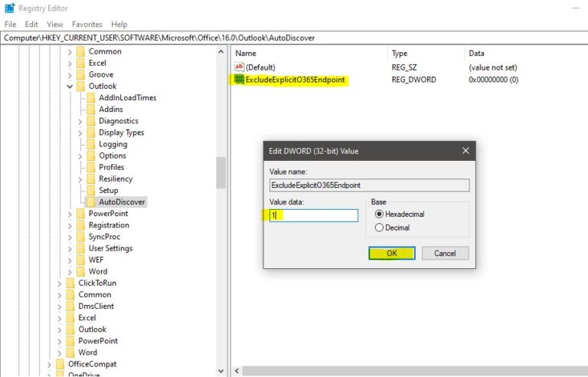Image resolution: width=588 pixels, height=377 pixels.
Task: Click the Logging folder icon
Action: point(91,144)
